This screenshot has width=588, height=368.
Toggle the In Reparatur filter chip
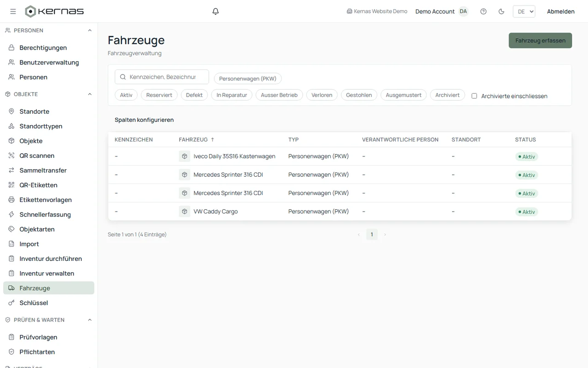pos(232,95)
